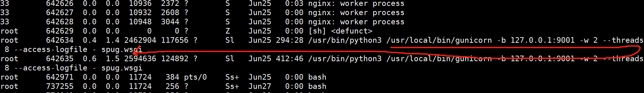
Task: Click the nginx: worker process text for PID 642627
Action: point(356,13)
